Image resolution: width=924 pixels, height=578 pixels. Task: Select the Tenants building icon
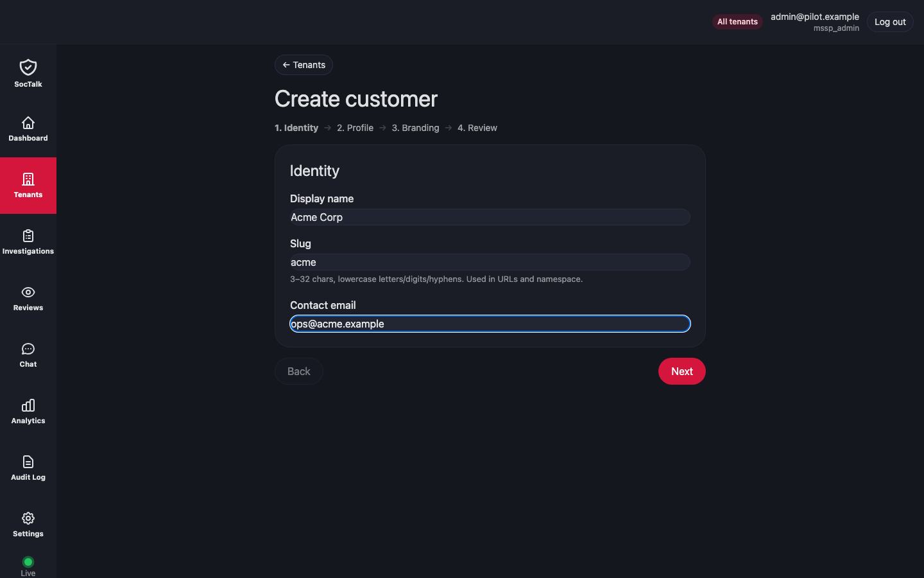pos(28,179)
